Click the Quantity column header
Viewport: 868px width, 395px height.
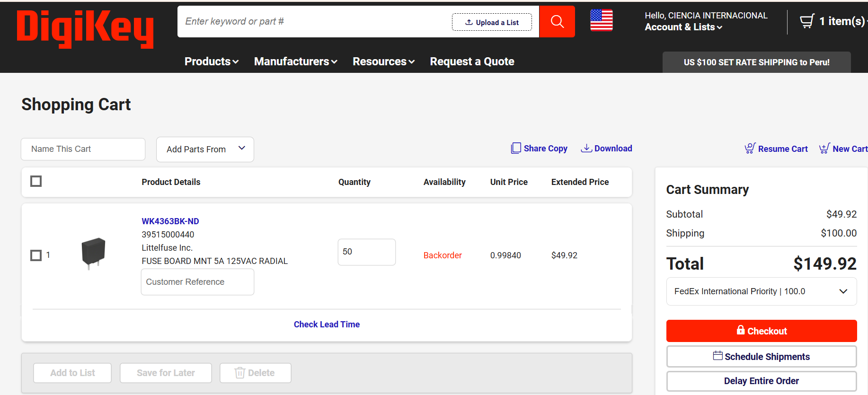click(354, 182)
